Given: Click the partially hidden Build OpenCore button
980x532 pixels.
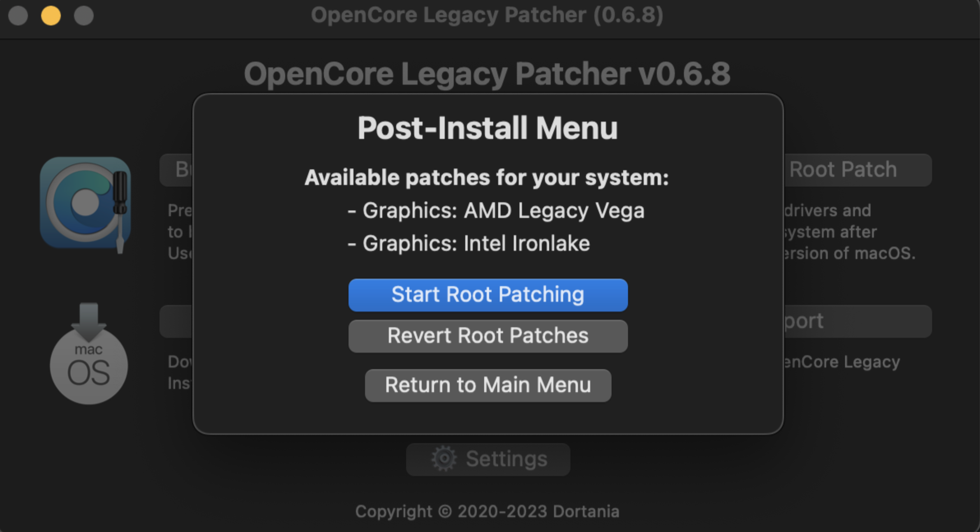Looking at the screenshot, I should (x=177, y=170).
